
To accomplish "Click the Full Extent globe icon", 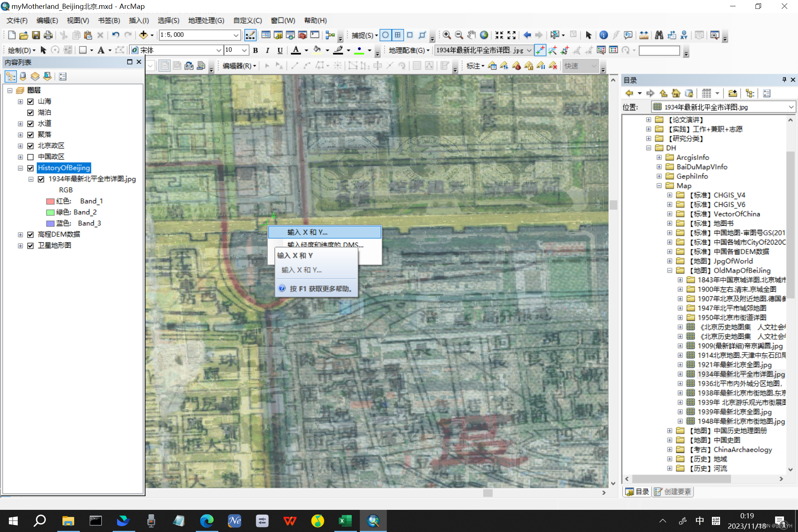I will point(484,35).
